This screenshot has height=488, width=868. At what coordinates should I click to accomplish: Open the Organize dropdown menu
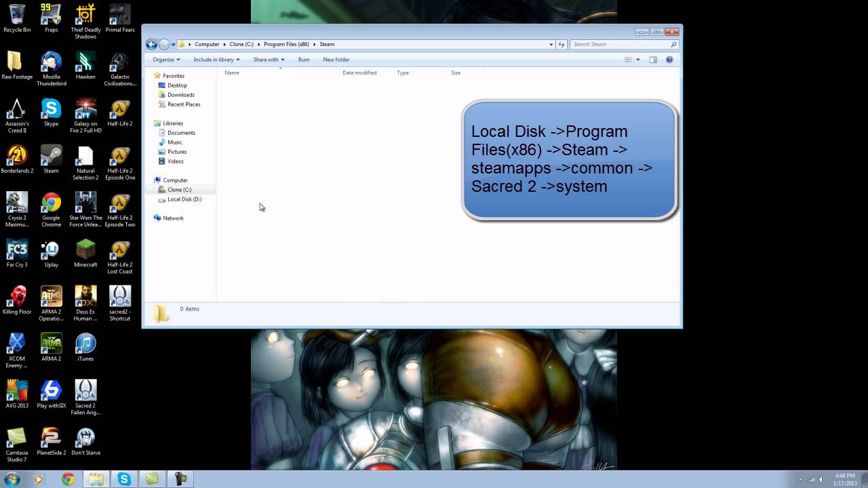click(166, 60)
